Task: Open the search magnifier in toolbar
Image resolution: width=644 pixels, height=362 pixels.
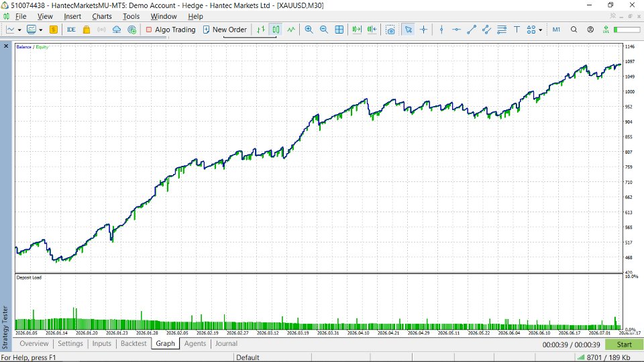Action: tap(574, 30)
